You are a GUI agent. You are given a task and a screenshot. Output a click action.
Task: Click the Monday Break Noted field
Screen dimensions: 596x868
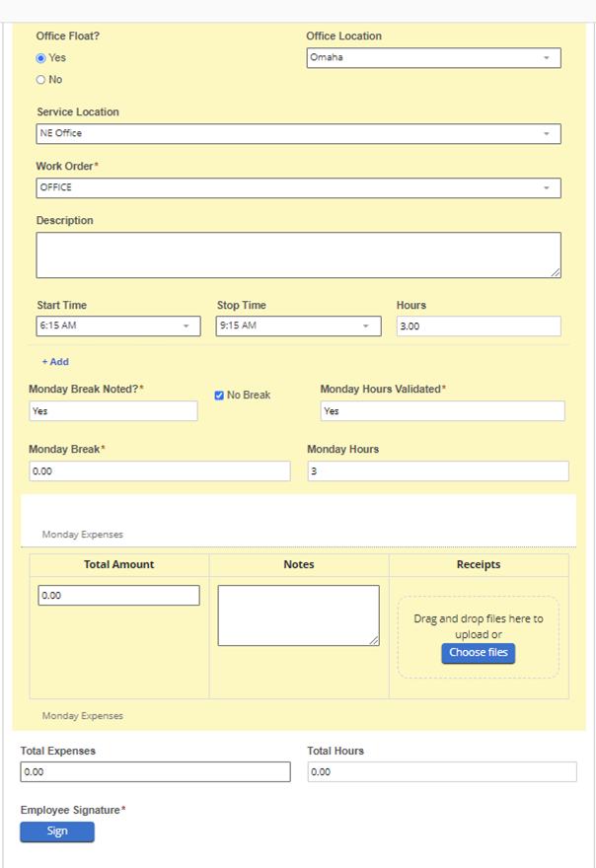coord(113,410)
